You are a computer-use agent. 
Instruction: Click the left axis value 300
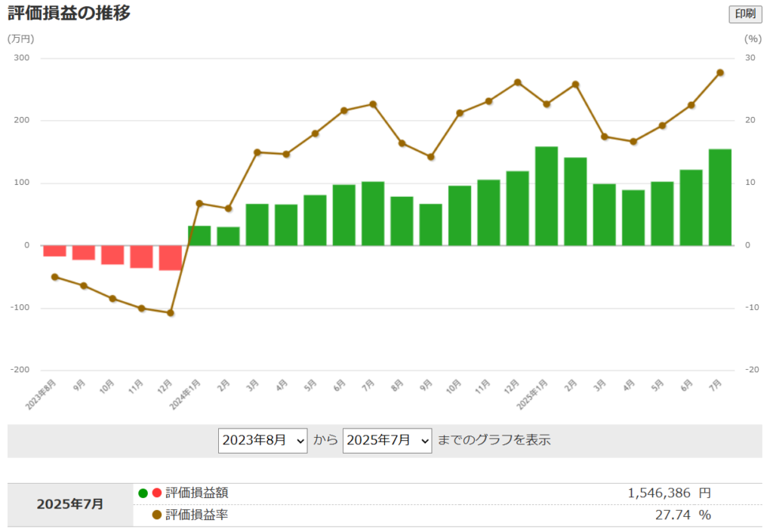pos(22,57)
